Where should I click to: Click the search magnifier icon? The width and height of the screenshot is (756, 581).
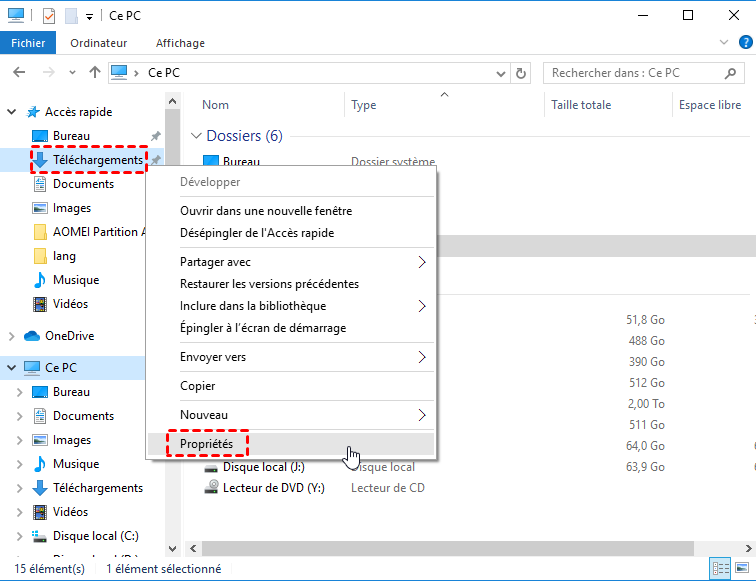pos(730,73)
